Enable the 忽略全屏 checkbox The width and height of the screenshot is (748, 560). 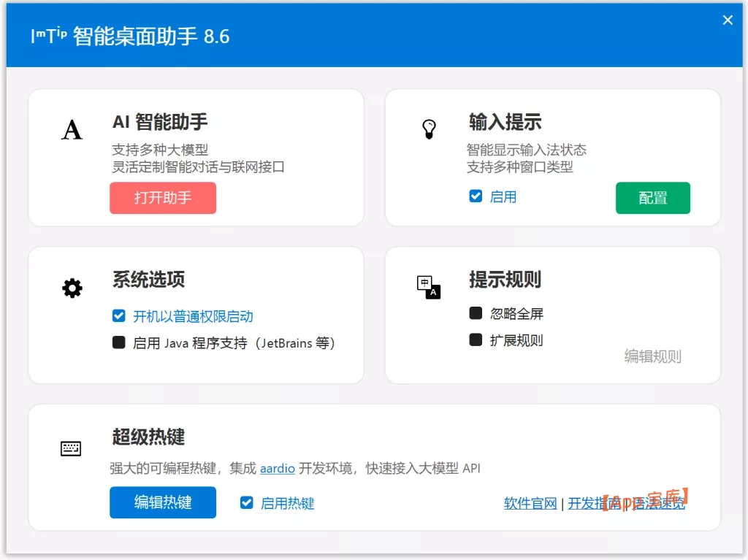coord(476,313)
